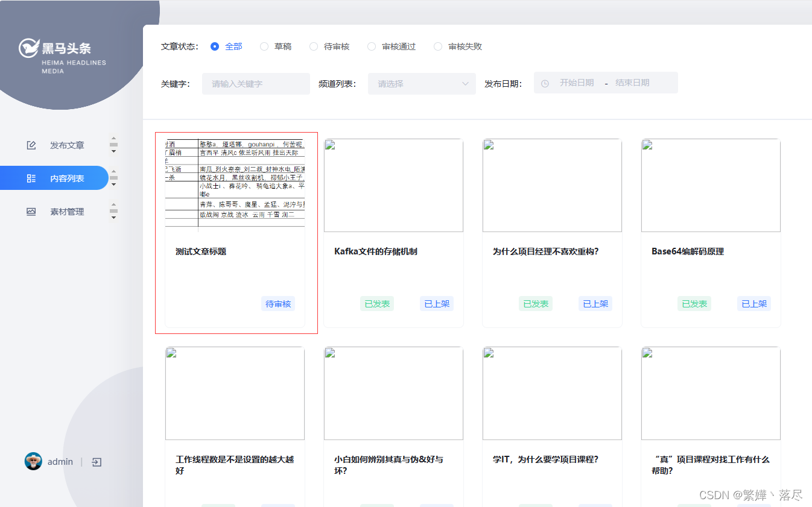This screenshot has height=507, width=812.
Task: Click the 结束日期 end date field
Action: pyautogui.click(x=632, y=83)
